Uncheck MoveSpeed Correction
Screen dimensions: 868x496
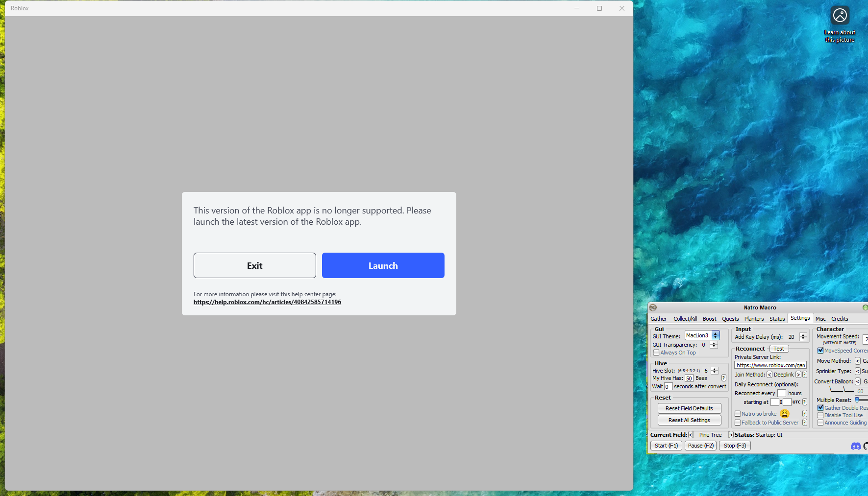pos(820,351)
